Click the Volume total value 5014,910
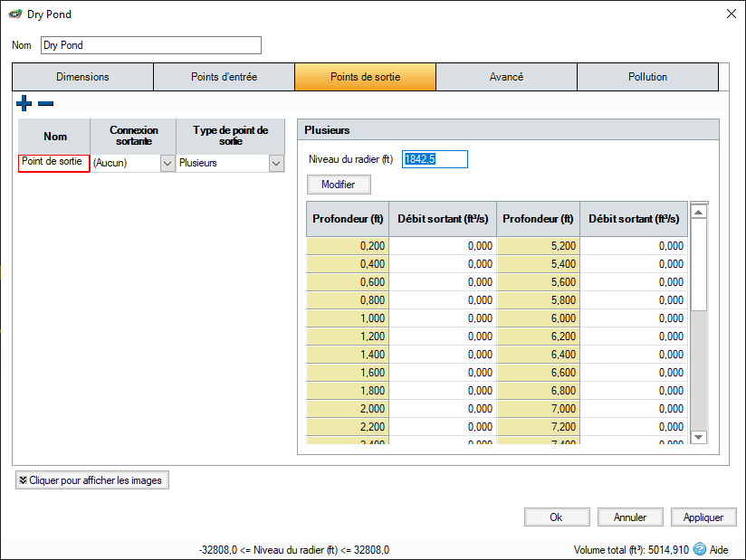 point(668,550)
